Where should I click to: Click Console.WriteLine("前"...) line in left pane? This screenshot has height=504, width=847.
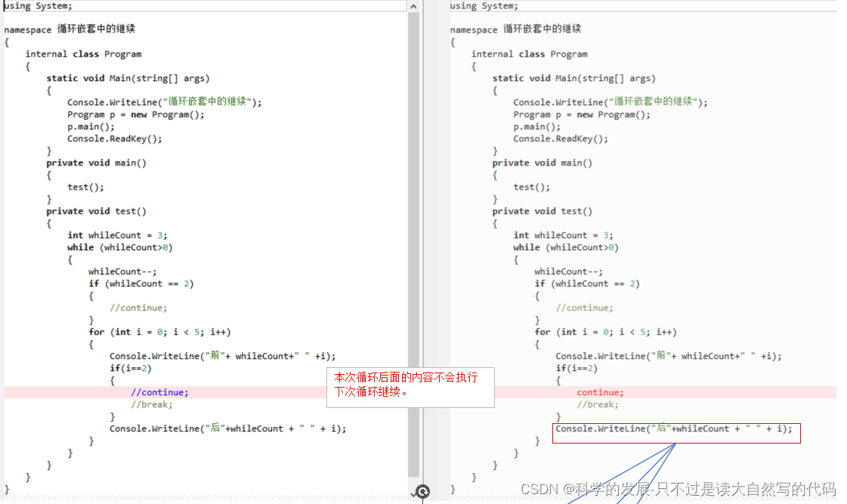[x=223, y=356]
